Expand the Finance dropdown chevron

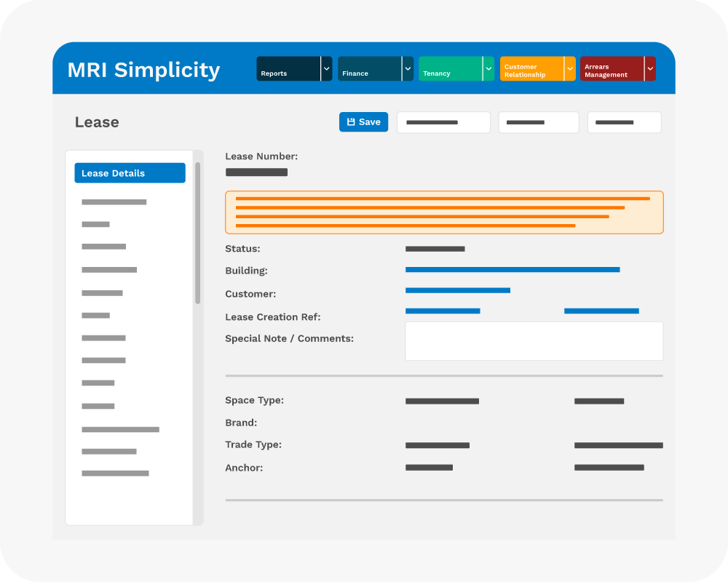[x=408, y=69]
